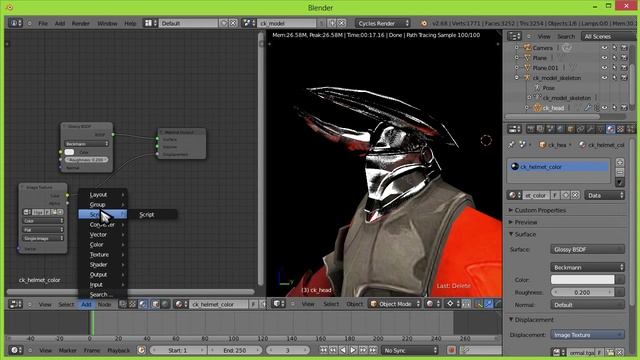Image resolution: width=640 pixels, height=360 pixels.
Task: Open the No Sync dropdown
Action: 410,350
